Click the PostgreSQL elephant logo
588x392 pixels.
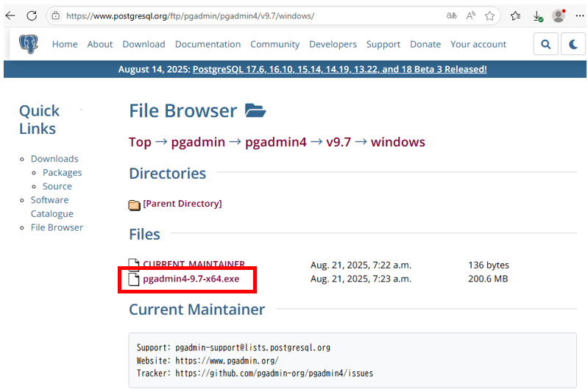[29, 44]
